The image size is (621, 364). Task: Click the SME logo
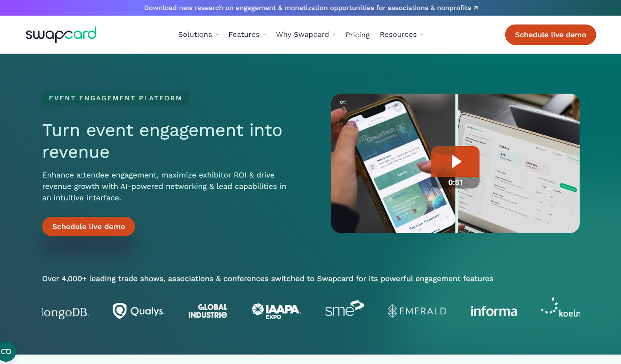(344, 309)
